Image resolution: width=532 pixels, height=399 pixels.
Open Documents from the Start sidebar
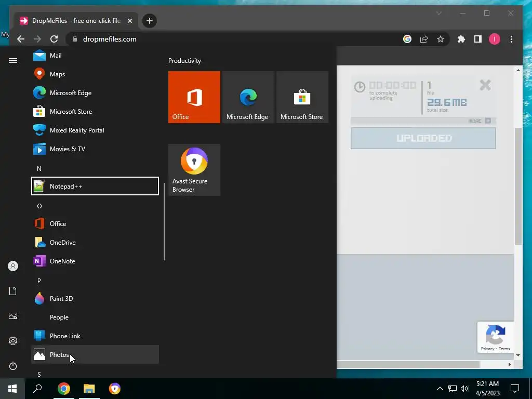(x=13, y=291)
